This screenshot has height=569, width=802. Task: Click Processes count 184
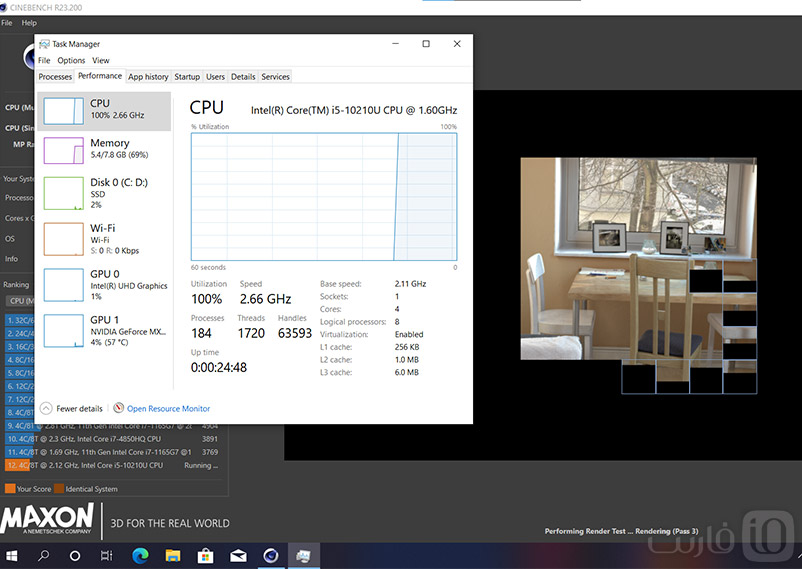coord(201,333)
